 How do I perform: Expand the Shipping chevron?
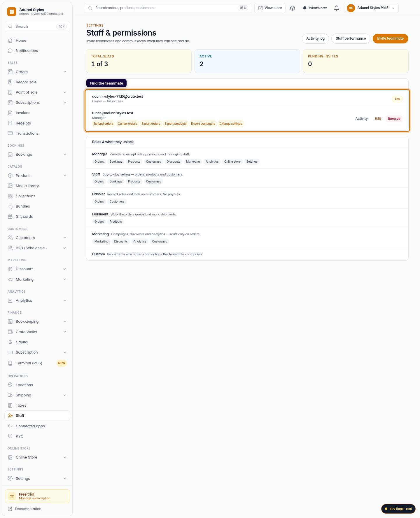click(65, 395)
